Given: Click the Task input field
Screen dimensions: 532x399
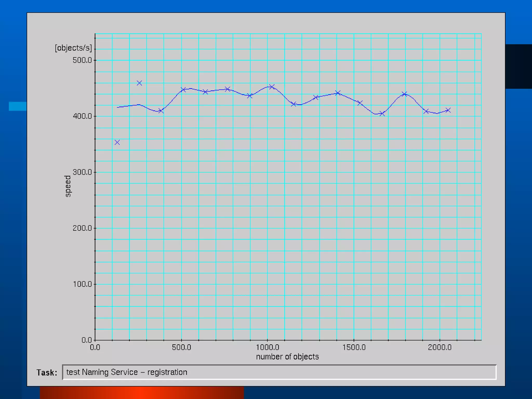Looking at the screenshot, I should tap(279, 372).
